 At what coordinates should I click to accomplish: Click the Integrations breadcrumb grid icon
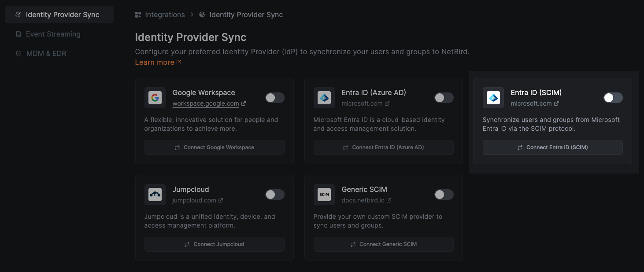(x=137, y=15)
